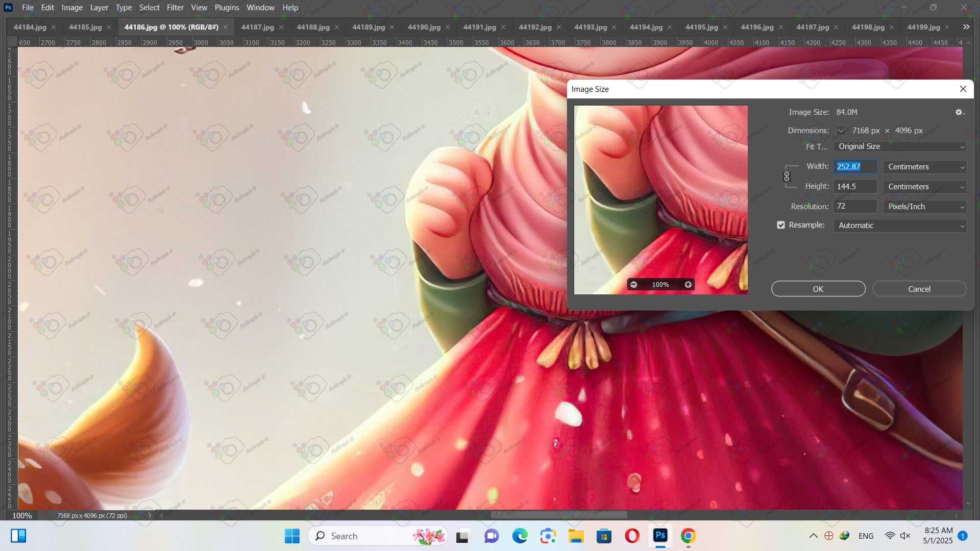Close the 44197.jpg tab
This screenshot has height=551, width=980.
(836, 27)
